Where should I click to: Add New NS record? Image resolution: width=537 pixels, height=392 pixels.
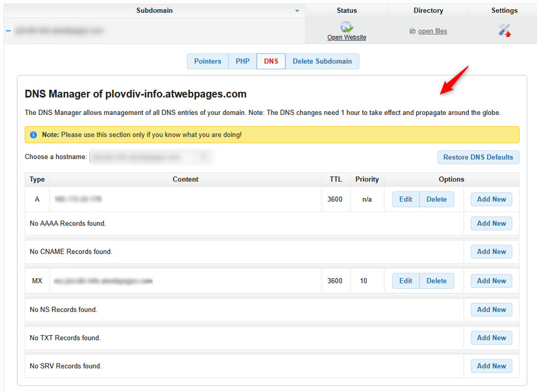coord(491,309)
